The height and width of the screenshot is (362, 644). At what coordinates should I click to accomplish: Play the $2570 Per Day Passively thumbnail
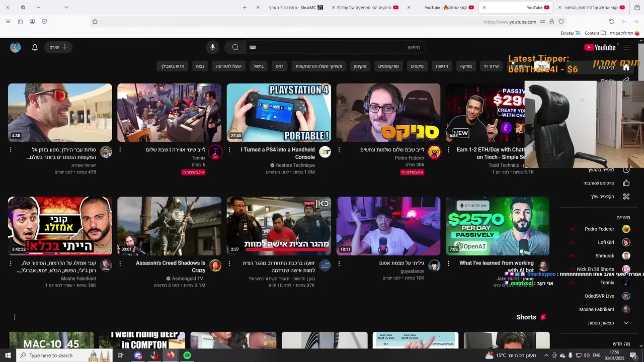(x=498, y=226)
